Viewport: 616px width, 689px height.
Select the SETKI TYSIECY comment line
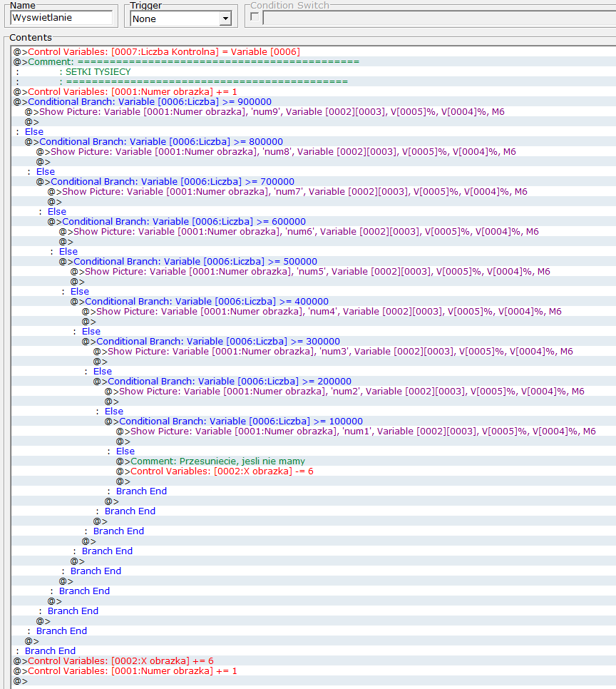(x=98, y=71)
